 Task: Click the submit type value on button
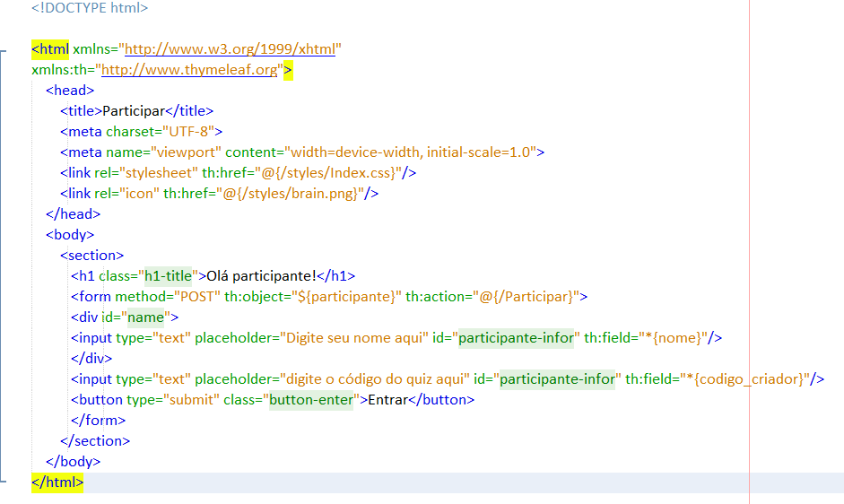point(191,400)
